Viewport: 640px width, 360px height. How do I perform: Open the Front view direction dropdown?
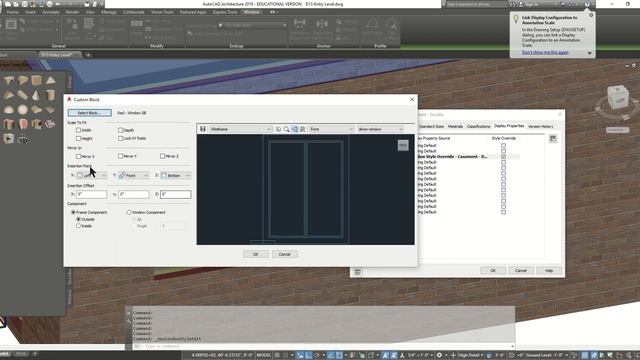[331, 129]
